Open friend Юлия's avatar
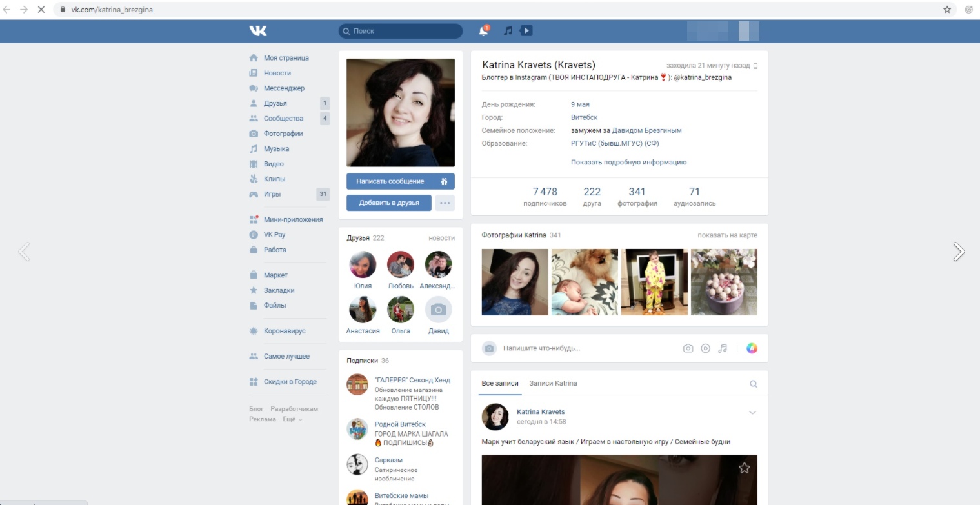 (363, 264)
